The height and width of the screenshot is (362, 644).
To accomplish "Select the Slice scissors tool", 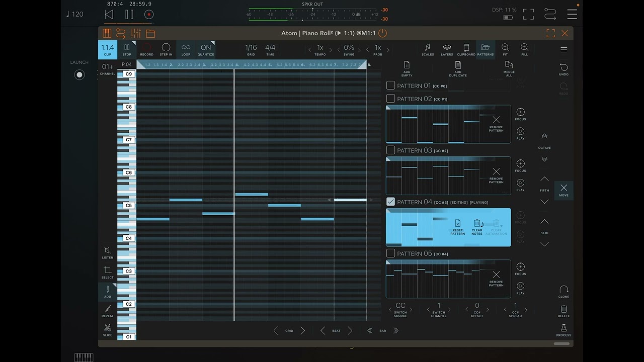I will tap(108, 330).
